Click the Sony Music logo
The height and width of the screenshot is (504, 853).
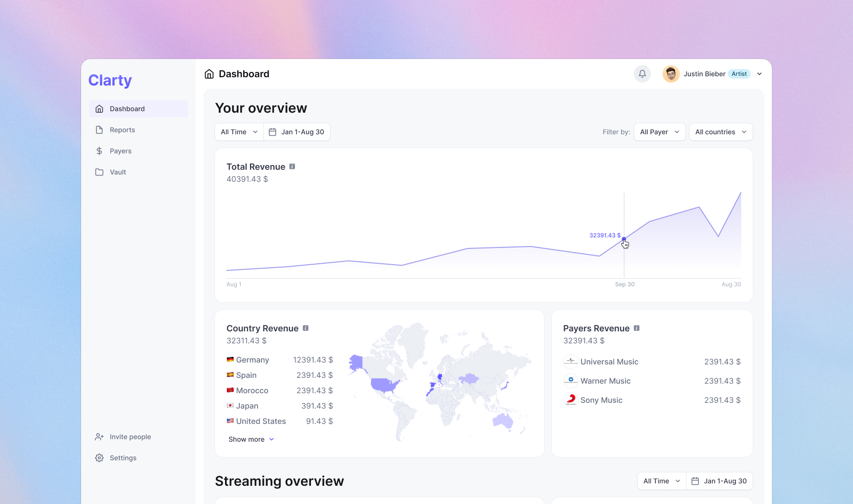(x=571, y=399)
